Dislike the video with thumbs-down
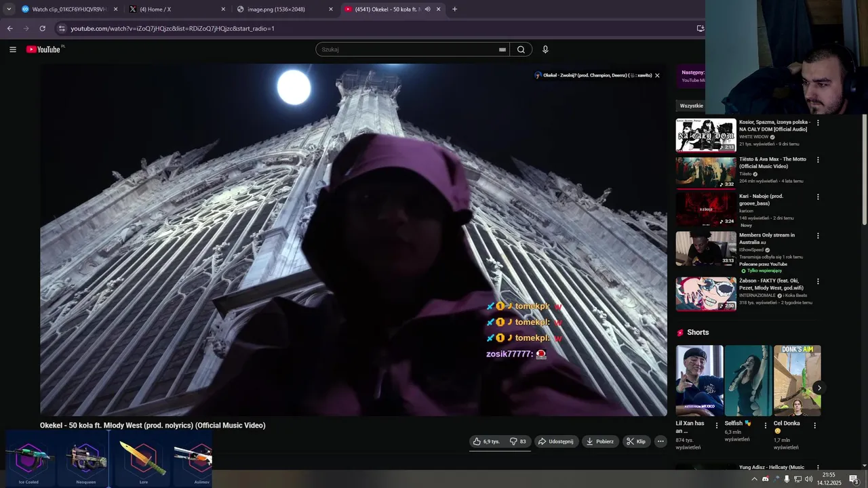868x488 pixels. (518, 441)
